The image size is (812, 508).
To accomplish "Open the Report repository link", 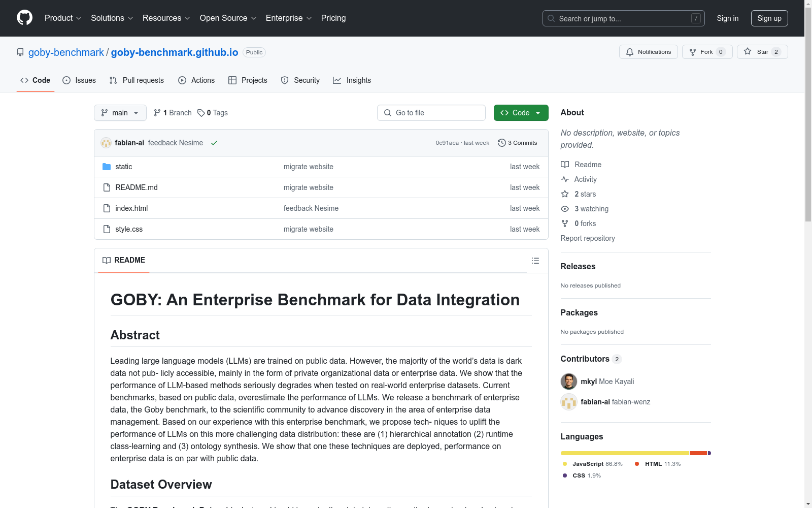I will (588, 238).
